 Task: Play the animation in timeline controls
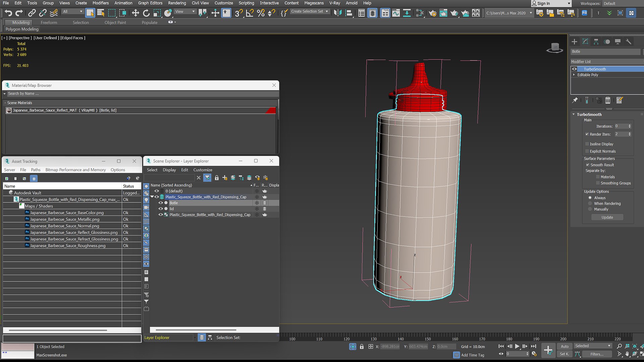(x=517, y=346)
